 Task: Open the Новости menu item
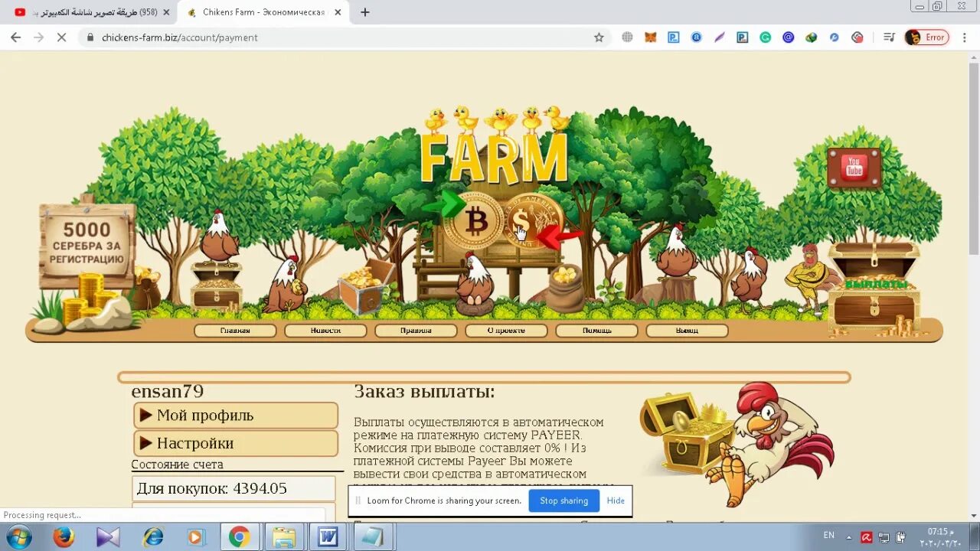click(325, 331)
